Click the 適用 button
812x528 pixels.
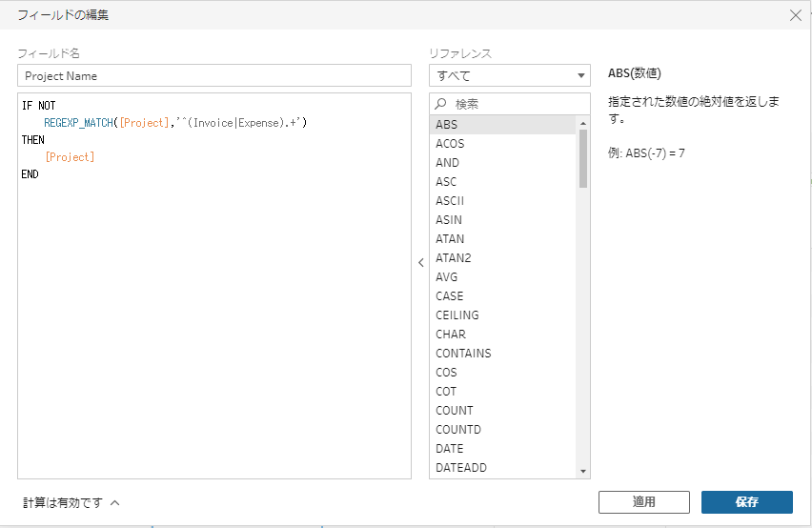(x=643, y=502)
